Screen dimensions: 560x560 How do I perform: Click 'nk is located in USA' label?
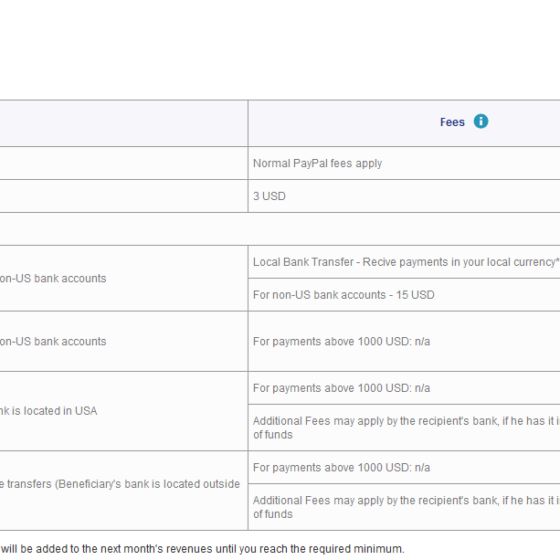(x=48, y=411)
